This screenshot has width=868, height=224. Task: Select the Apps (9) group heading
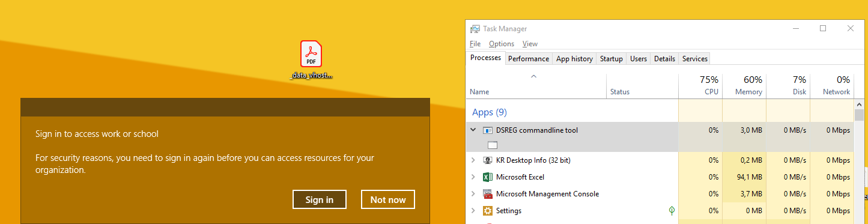click(490, 112)
